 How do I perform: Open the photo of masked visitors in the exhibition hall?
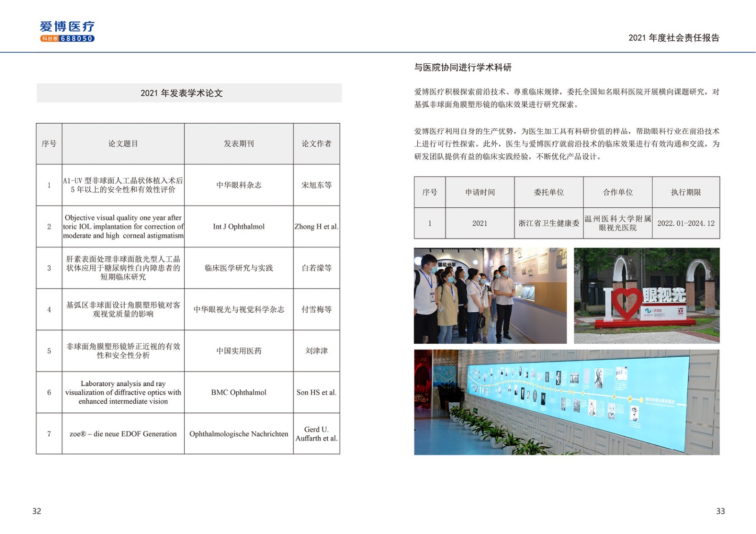[x=490, y=296]
